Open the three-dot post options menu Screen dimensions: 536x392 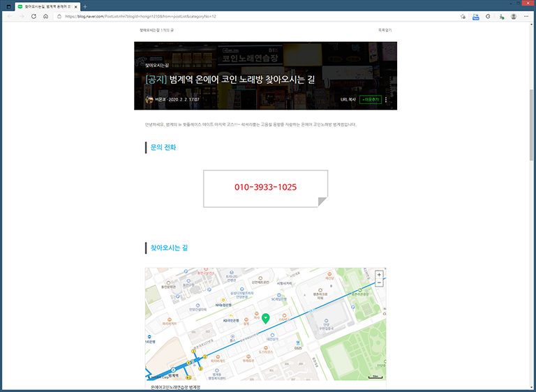386,100
